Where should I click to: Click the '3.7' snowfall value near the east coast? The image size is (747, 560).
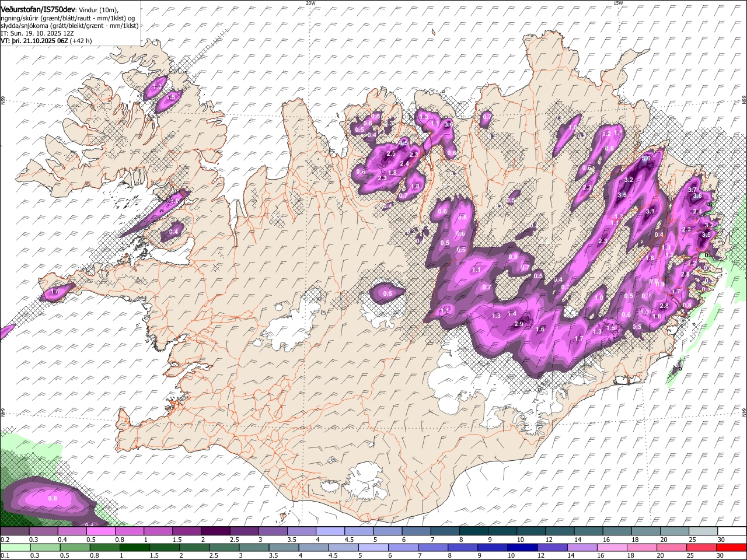693,190
